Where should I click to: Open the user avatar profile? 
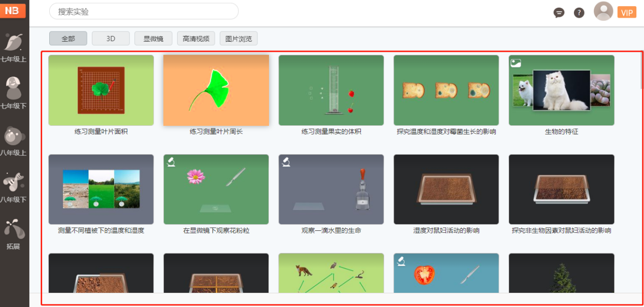[x=603, y=11]
